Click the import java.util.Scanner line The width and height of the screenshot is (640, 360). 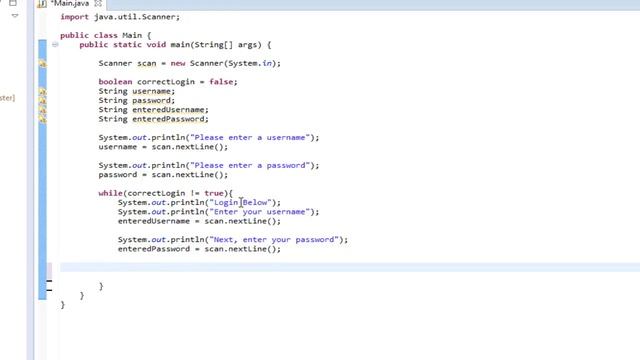[120, 17]
